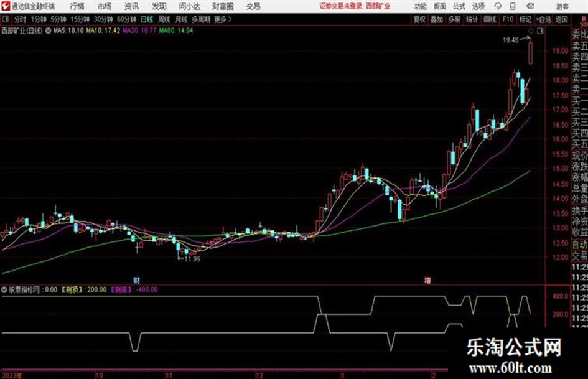Viewport: 588px width, 379px height.
Task: Click the 游客 user label
Action: (562, 6)
